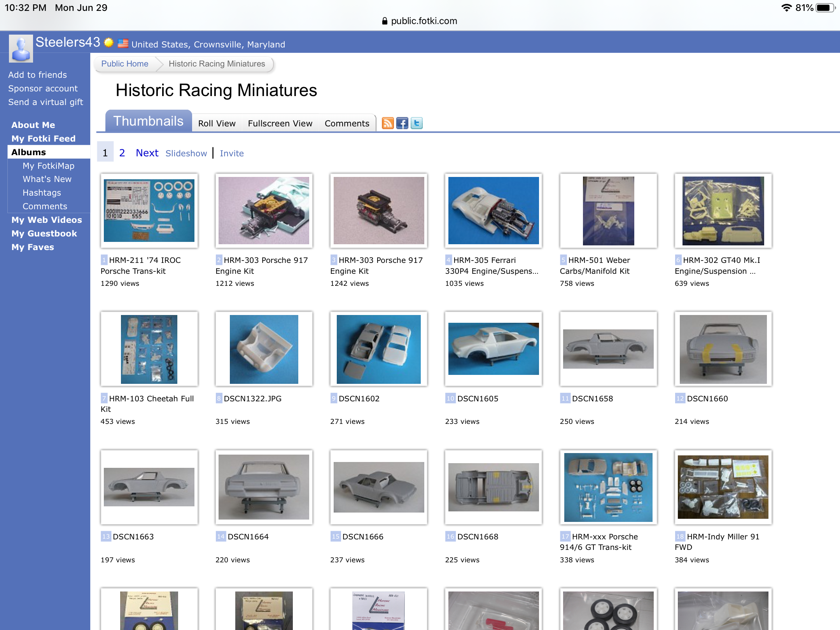The height and width of the screenshot is (630, 840).
Task: Open About Me in sidebar
Action: pos(33,125)
